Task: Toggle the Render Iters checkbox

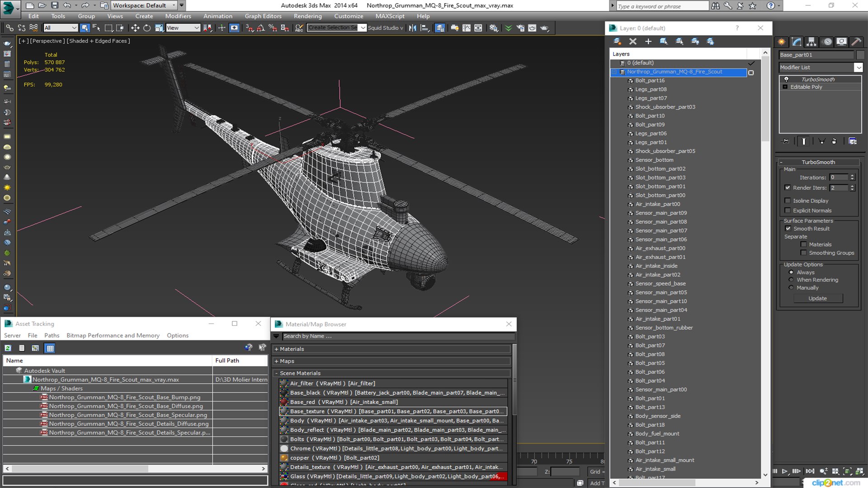Action: click(788, 188)
